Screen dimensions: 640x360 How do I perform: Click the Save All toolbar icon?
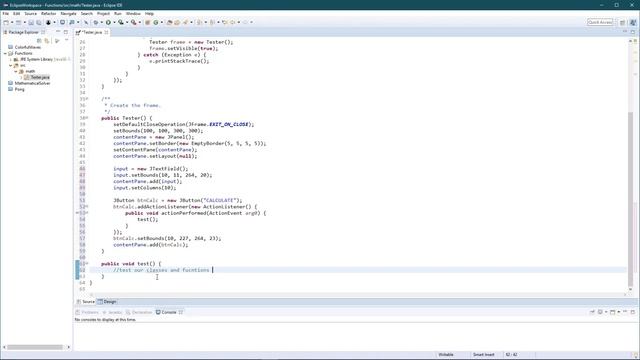(x=39, y=22)
